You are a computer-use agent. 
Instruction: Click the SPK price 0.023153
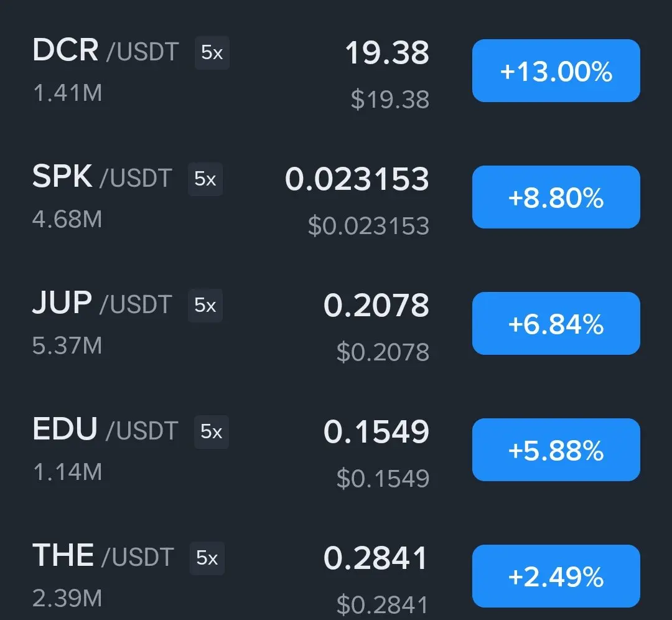pyautogui.click(x=357, y=179)
